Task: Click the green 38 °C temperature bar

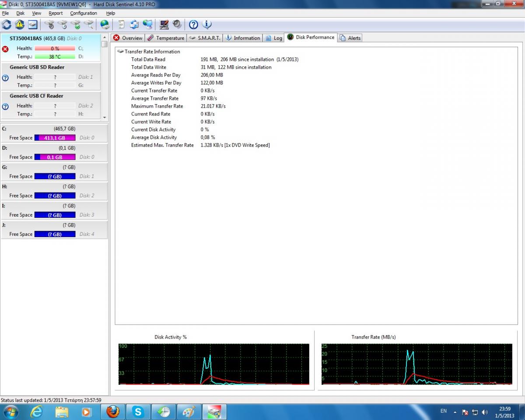Action: point(55,57)
